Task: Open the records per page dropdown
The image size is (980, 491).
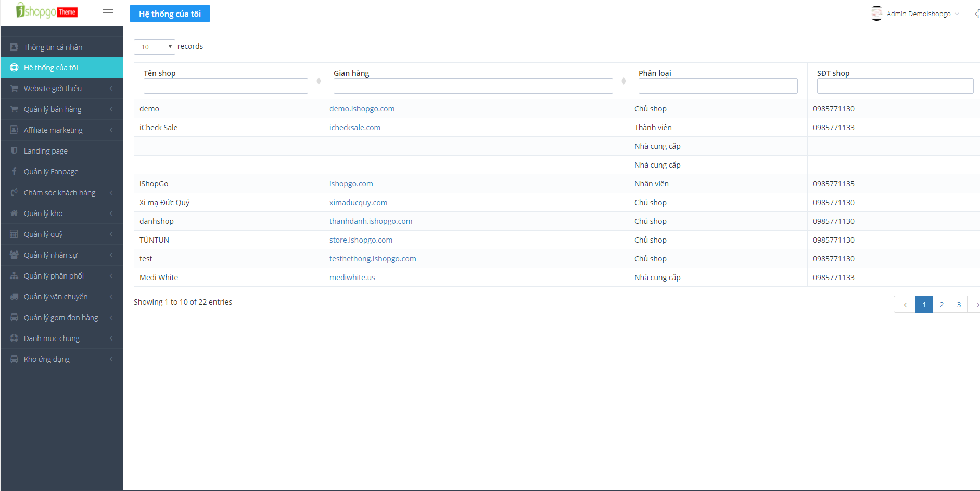Action: click(x=154, y=47)
